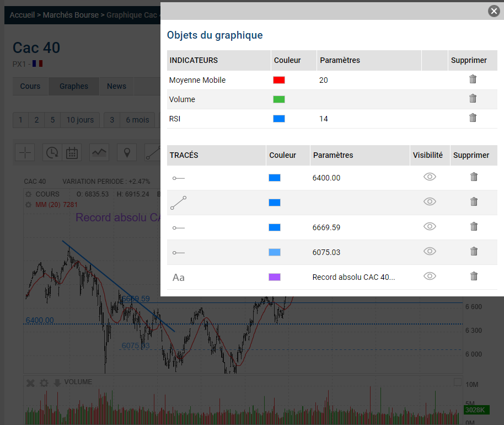Open the clock history tool

(52, 152)
